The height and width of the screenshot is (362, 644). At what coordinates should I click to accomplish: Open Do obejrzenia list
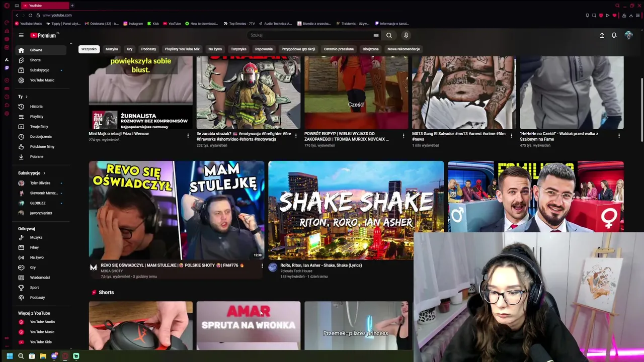[x=41, y=137]
